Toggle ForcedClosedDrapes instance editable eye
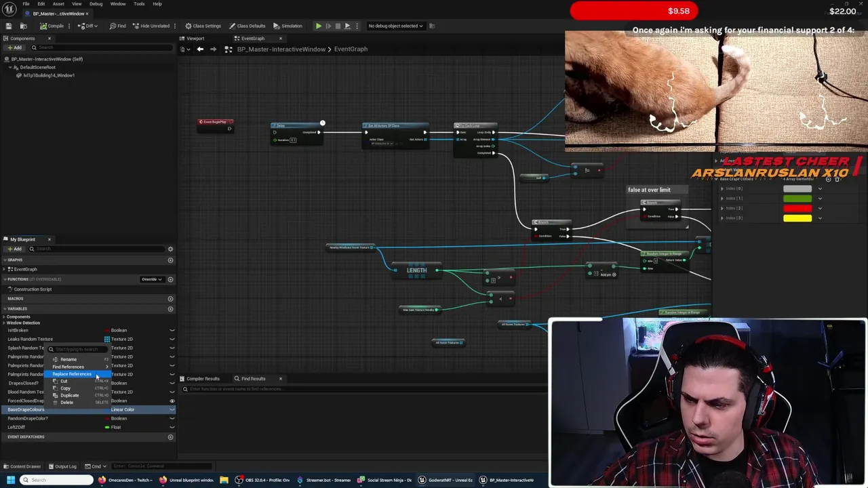The image size is (868, 488). (172, 401)
